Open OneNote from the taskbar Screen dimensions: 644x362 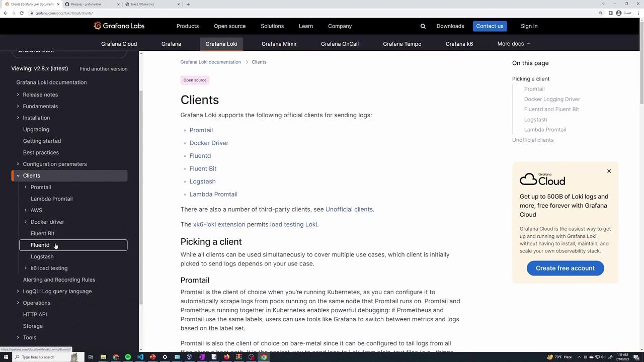pyautogui.click(x=202, y=357)
